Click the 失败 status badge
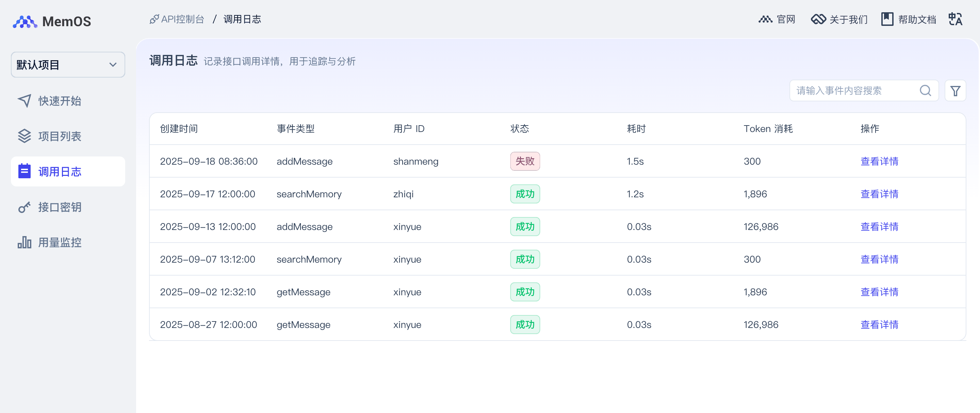The height and width of the screenshot is (413, 980). pyautogui.click(x=525, y=161)
